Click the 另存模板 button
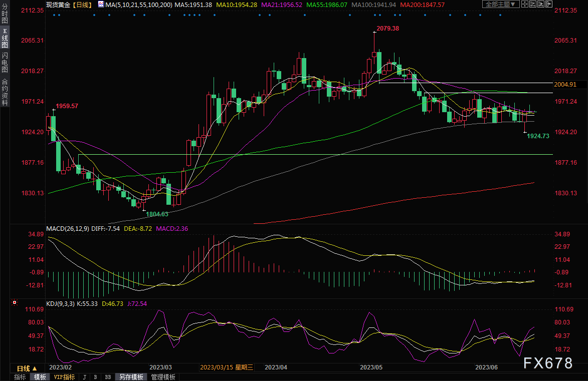Screen dimensions: 588x381 130,377
